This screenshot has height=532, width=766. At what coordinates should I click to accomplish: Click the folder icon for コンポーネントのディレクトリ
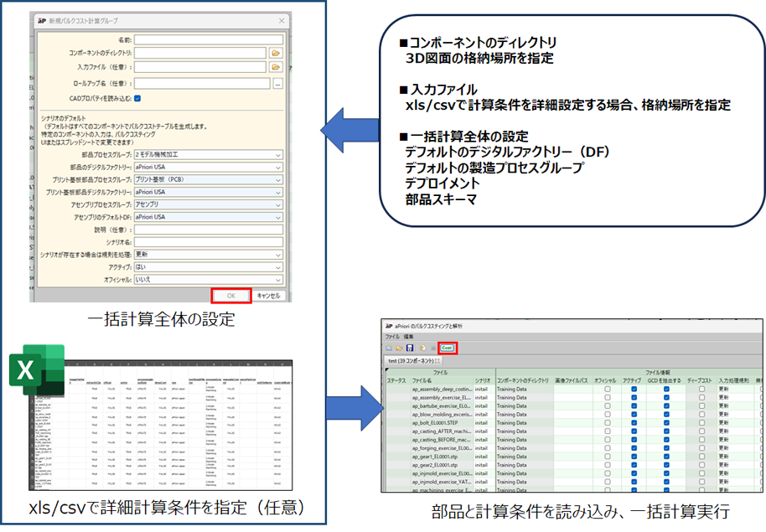point(276,53)
